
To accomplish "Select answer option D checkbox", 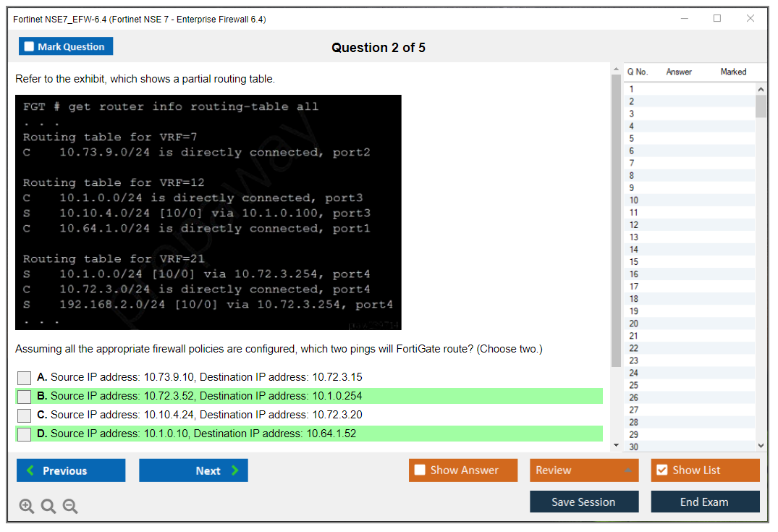I will click(25, 434).
